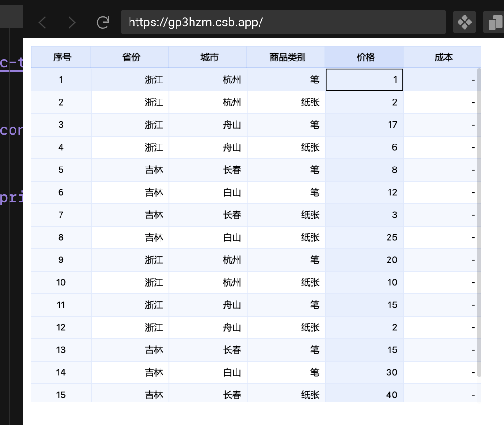
Task: Open the preview in a new window icon
Action: point(496,22)
